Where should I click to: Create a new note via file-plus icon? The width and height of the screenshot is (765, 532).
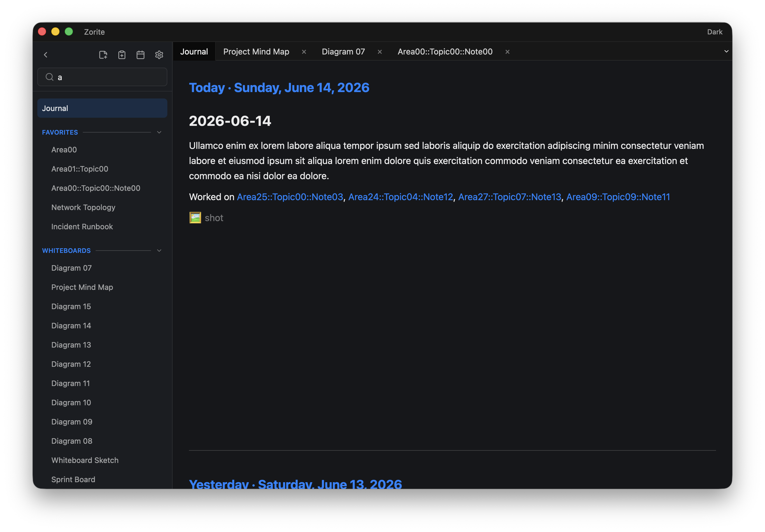click(103, 54)
